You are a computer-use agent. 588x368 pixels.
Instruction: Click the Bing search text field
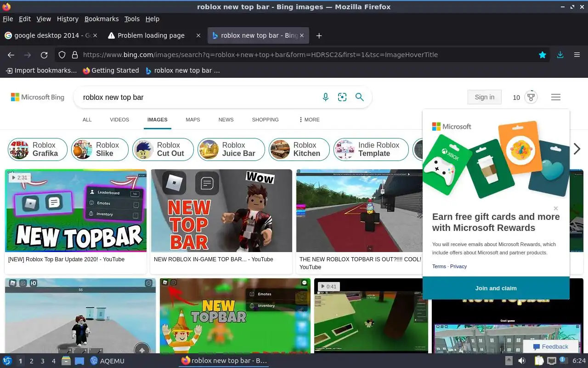click(x=198, y=97)
